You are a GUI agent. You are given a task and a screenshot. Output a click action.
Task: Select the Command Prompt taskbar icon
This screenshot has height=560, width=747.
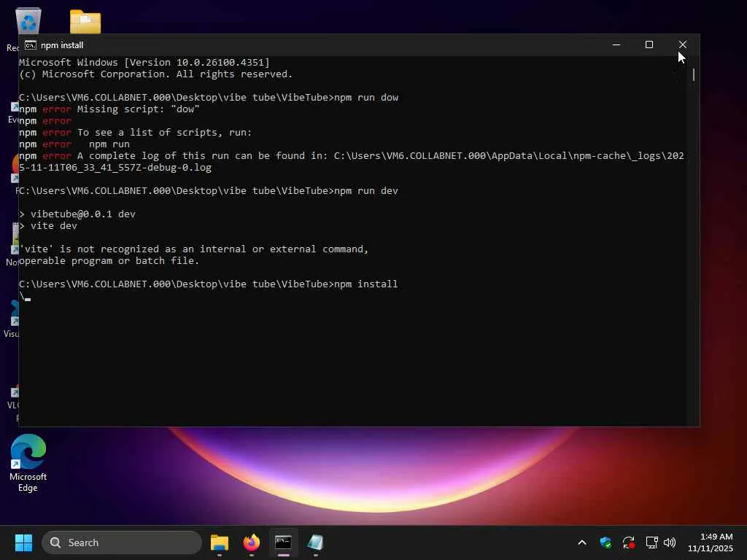(283, 542)
